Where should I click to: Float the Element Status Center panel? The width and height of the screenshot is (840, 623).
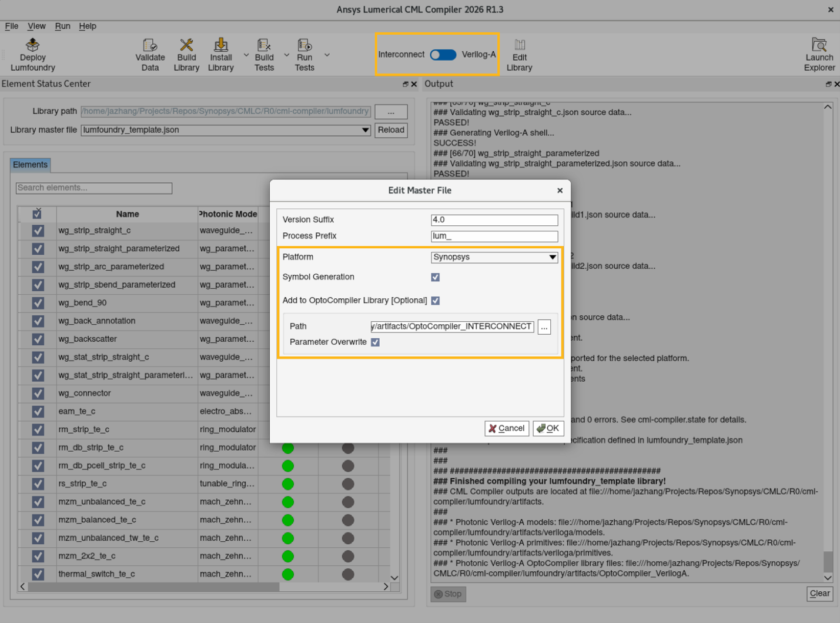tap(406, 84)
